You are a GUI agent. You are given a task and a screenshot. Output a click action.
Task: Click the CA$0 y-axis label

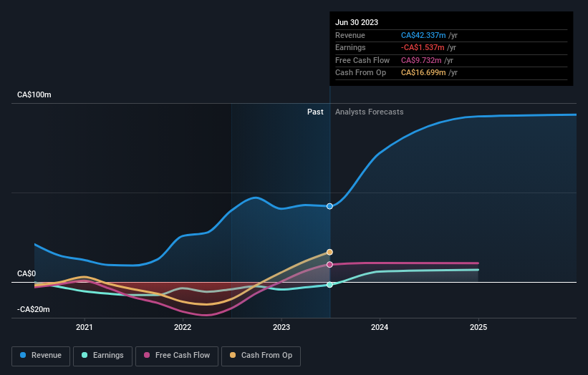[x=26, y=273]
